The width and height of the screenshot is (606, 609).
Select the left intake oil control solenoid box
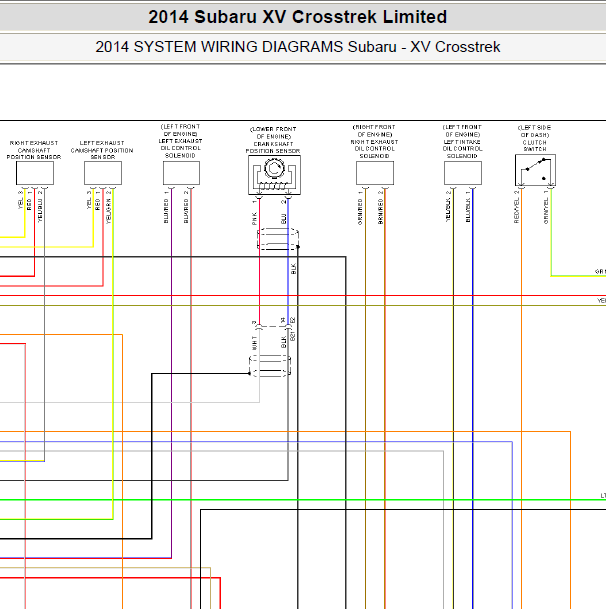(x=463, y=173)
